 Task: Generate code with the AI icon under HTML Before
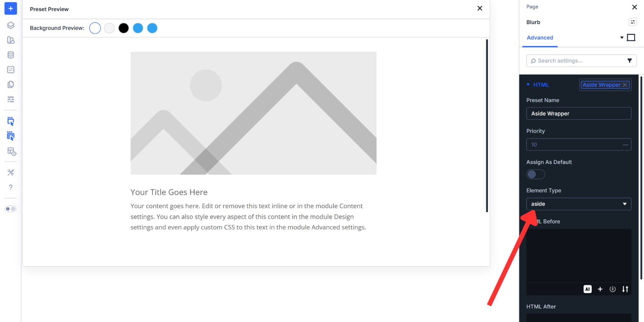[x=587, y=289]
